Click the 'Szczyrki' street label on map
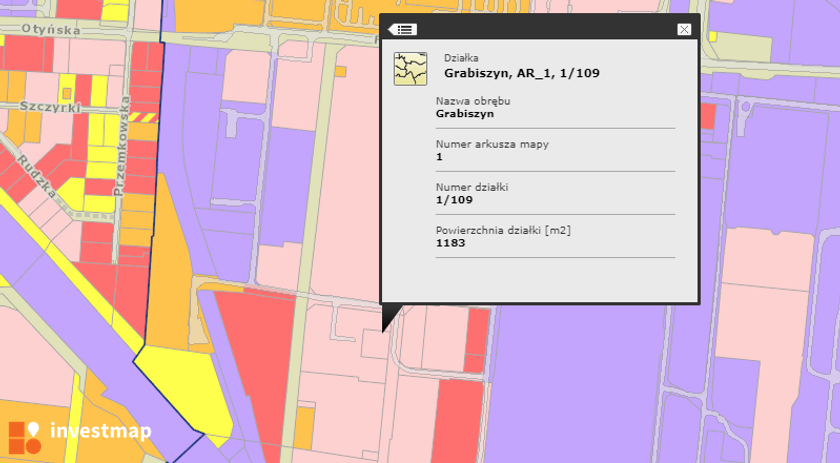The image size is (840, 463). 50,107
